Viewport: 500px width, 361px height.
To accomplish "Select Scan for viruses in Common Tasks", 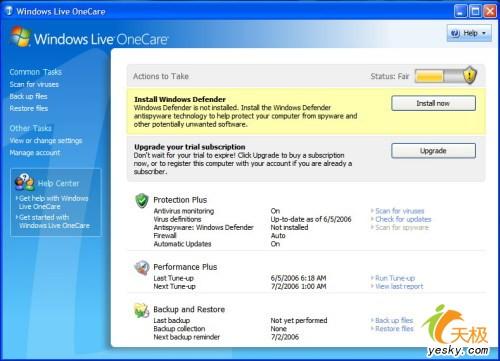I will pyautogui.click(x=34, y=85).
